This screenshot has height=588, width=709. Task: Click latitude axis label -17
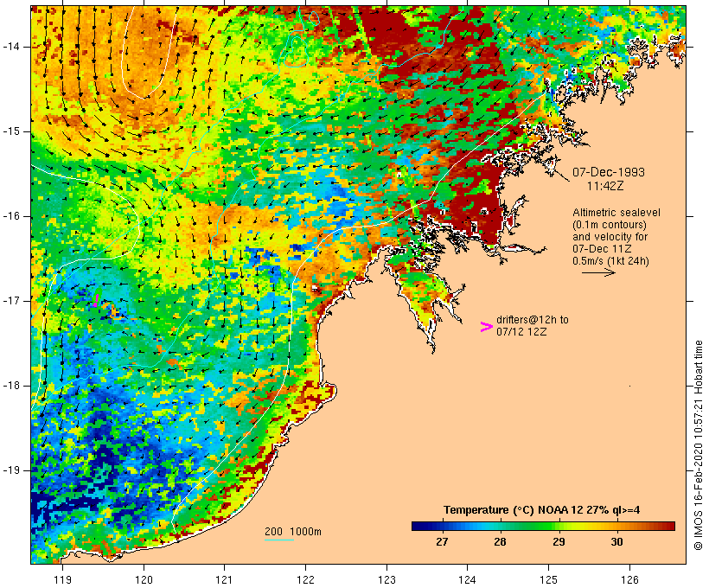pos(11,301)
